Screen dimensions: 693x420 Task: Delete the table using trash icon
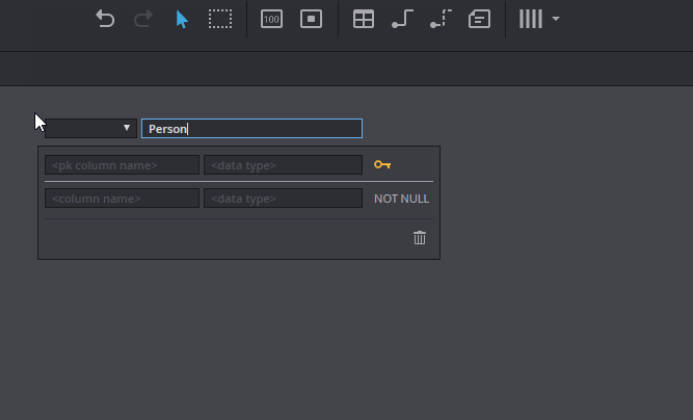[419, 238]
